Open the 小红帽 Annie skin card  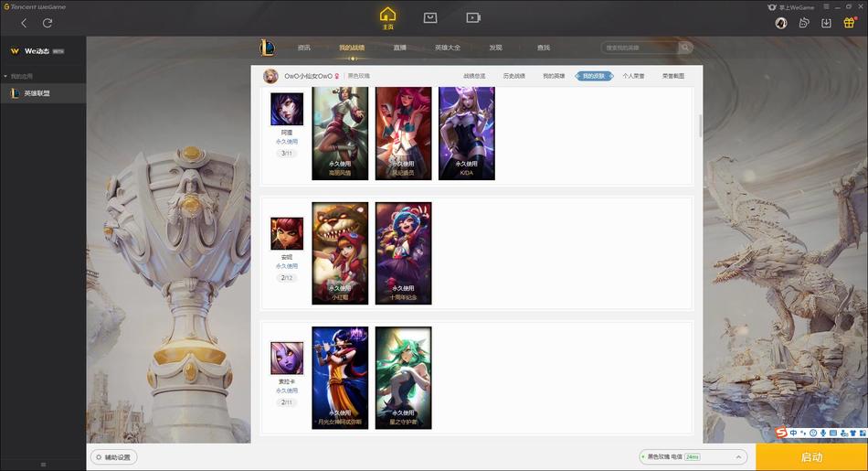[x=340, y=253]
